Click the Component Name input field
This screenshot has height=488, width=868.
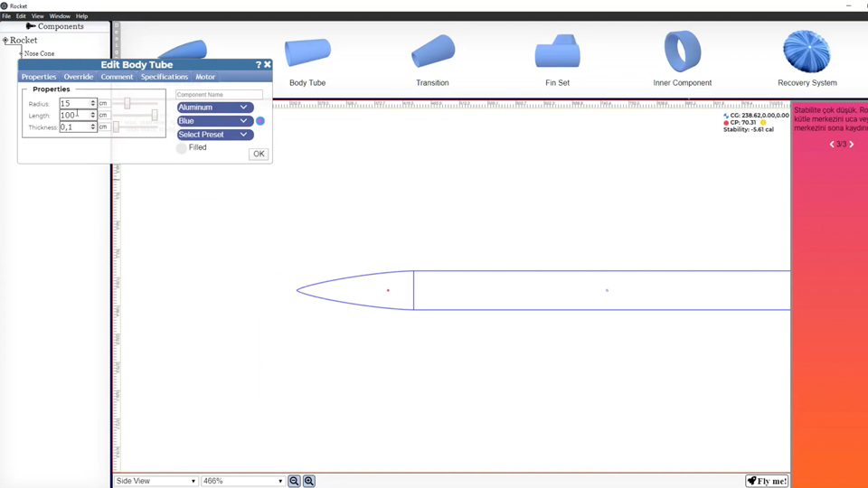(x=219, y=94)
